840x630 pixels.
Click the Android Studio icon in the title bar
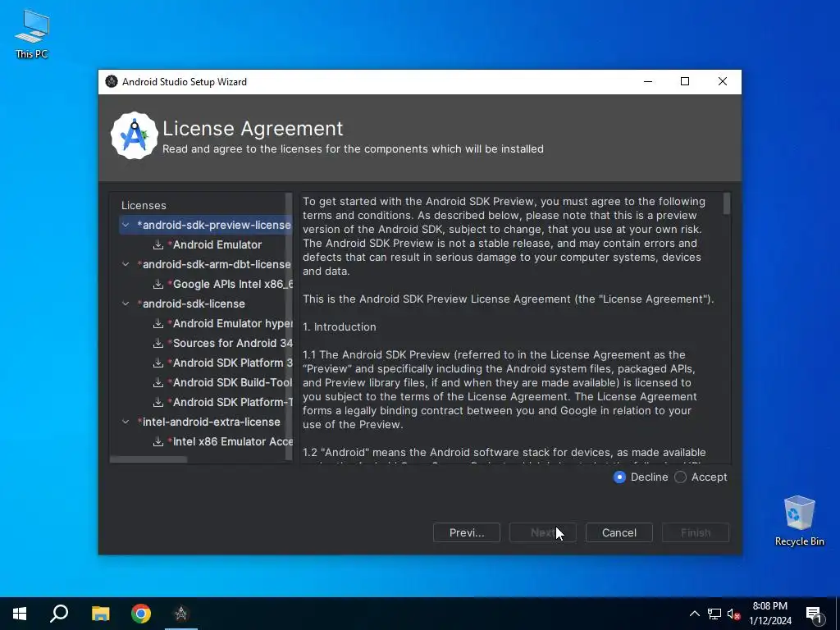pos(112,81)
